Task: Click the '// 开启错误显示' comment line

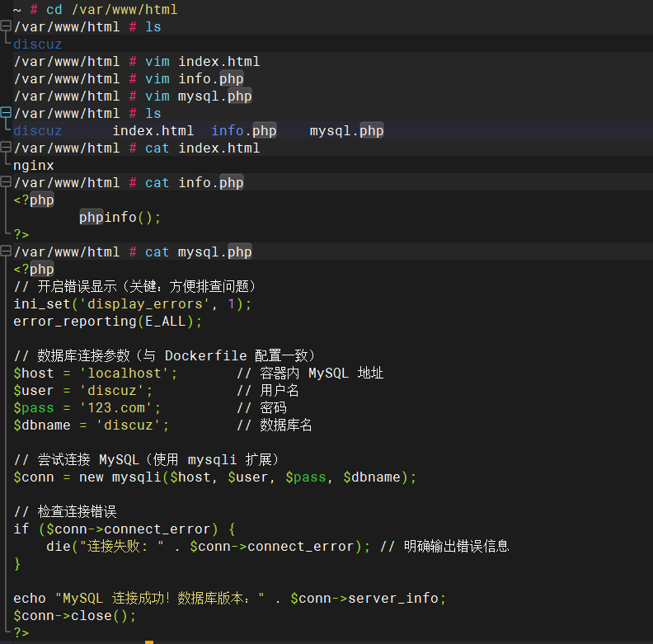Action: click(x=134, y=287)
